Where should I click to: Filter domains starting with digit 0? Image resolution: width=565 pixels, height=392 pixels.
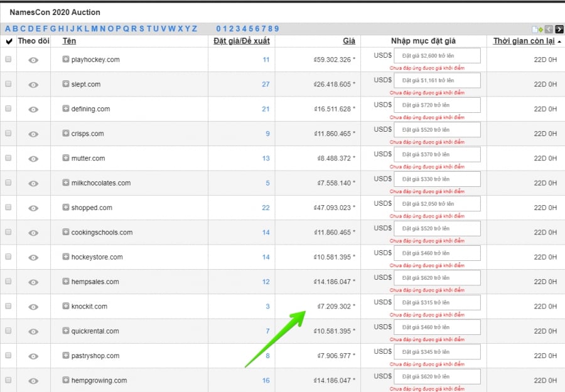pyautogui.click(x=218, y=29)
